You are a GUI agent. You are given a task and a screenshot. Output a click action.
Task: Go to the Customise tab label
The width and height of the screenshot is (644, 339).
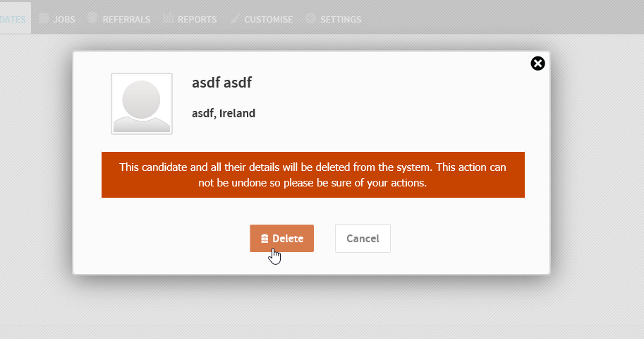[x=268, y=20]
